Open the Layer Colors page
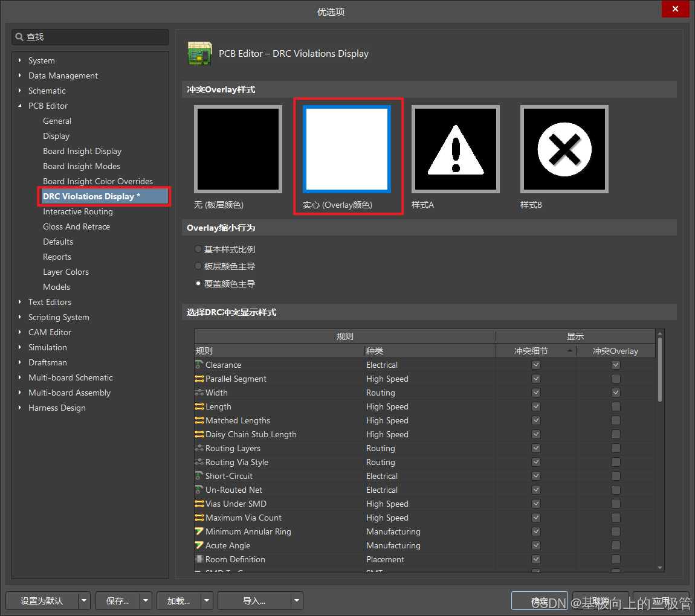Image resolution: width=695 pixels, height=616 pixels. 66,272
